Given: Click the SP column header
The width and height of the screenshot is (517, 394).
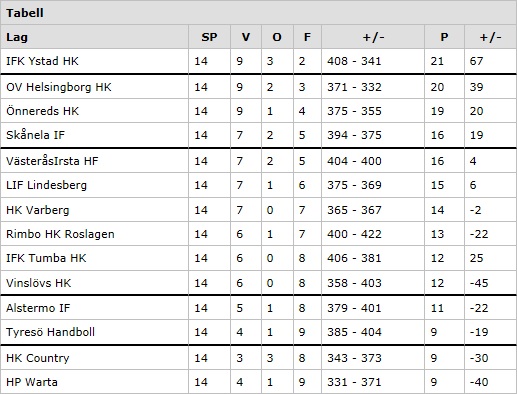Looking at the screenshot, I should 209,37.
